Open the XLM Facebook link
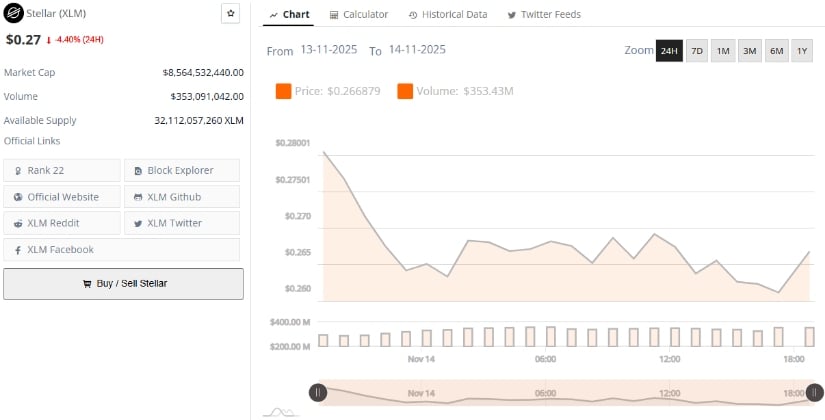Viewport: 825px width, 420px height. coord(62,249)
